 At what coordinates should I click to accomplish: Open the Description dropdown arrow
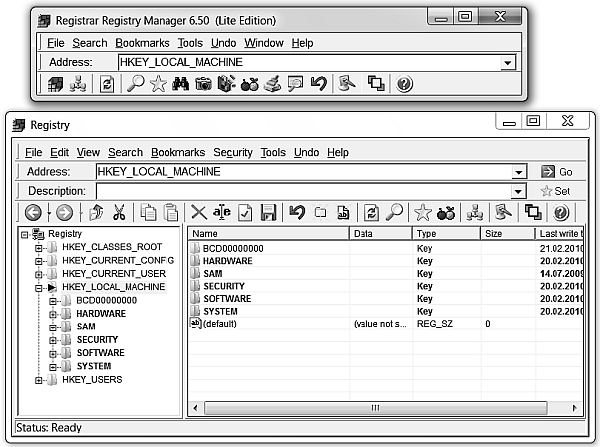[518, 191]
